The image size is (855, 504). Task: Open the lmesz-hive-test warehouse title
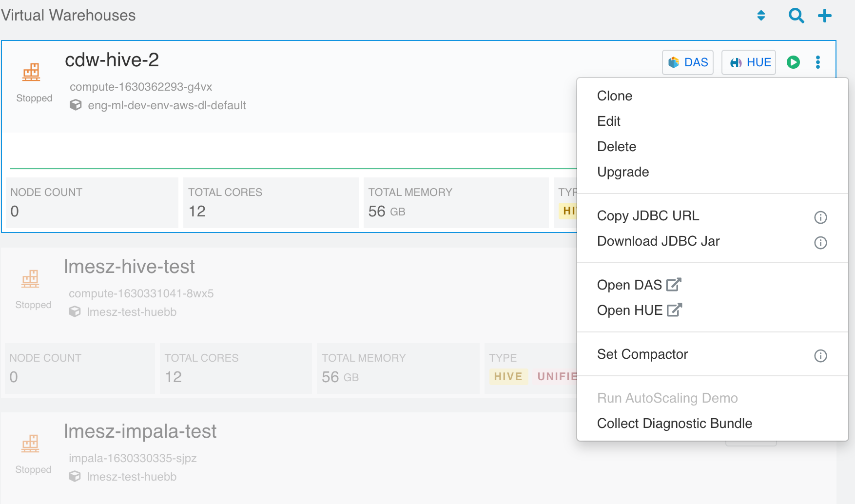129,267
